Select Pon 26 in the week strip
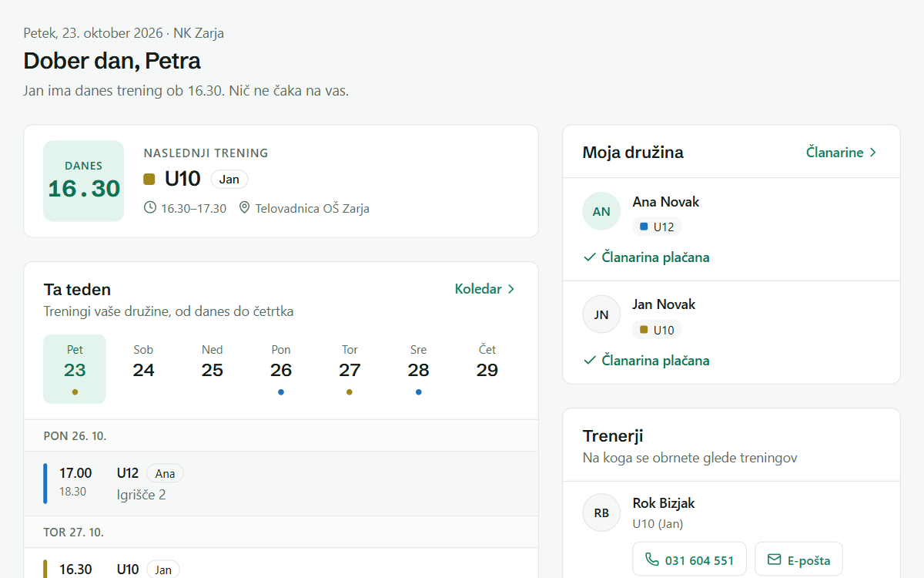This screenshot has width=924, height=578. tap(281, 369)
